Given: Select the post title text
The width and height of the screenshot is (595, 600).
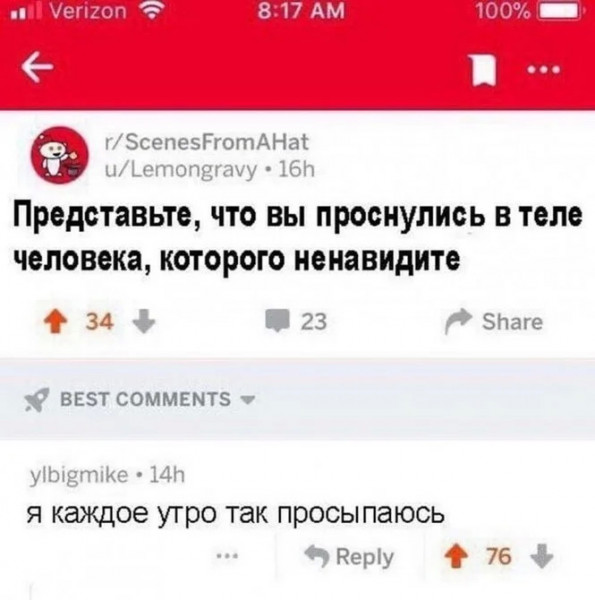Looking at the screenshot, I should (297, 237).
